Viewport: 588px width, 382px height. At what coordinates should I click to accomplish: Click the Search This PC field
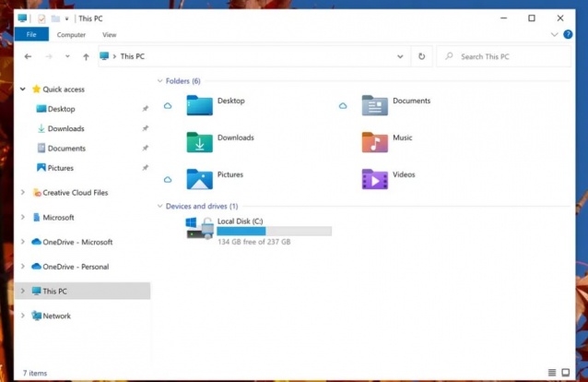pyautogui.click(x=507, y=56)
